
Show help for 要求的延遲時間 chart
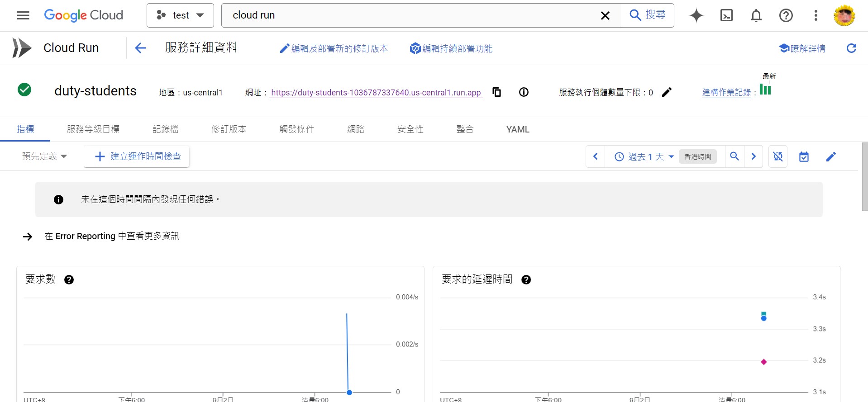point(526,279)
